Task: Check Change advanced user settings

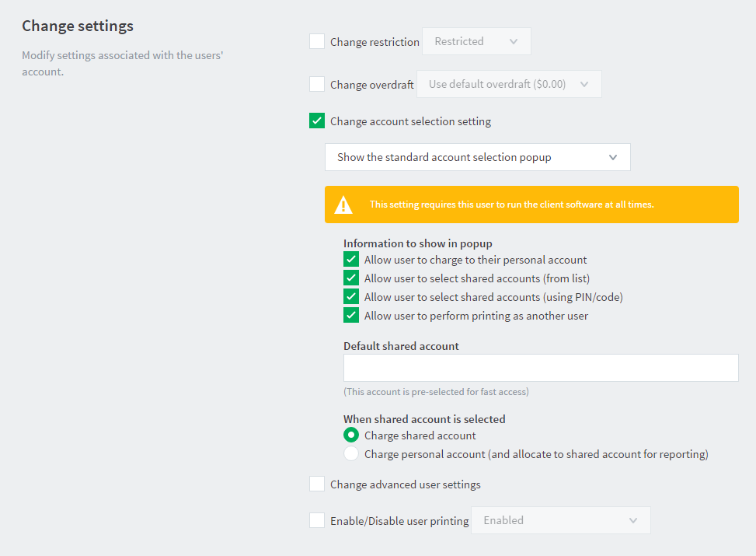Action: [x=317, y=484]
